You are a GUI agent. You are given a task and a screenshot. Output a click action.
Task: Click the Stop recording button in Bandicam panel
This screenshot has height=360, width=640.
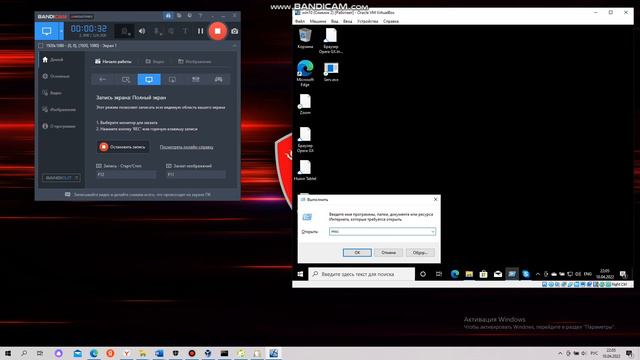[x=123, y=147]
